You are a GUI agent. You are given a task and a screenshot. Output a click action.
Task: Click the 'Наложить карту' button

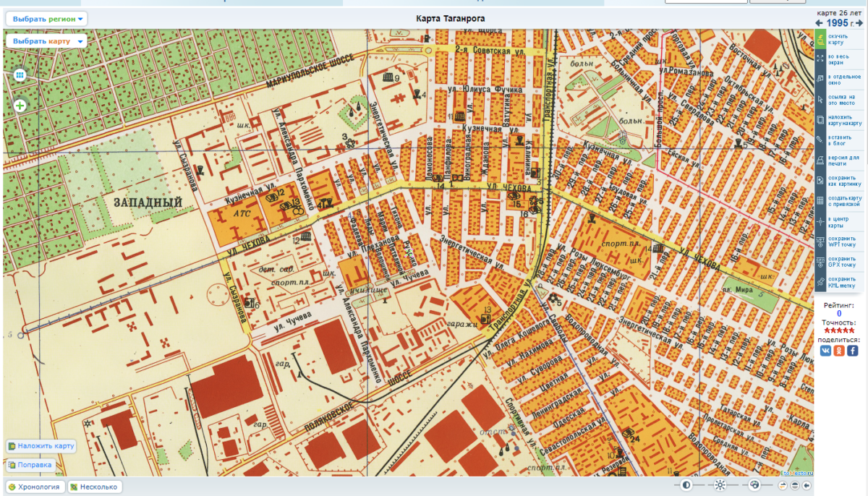pyautogui.click(x=41, y=446)
